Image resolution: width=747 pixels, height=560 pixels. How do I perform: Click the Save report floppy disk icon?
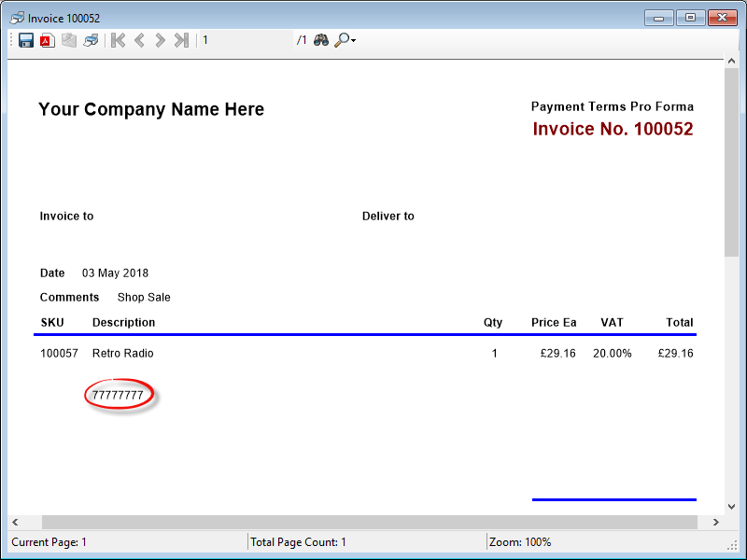pyautogui.click(x=26, y=40)
